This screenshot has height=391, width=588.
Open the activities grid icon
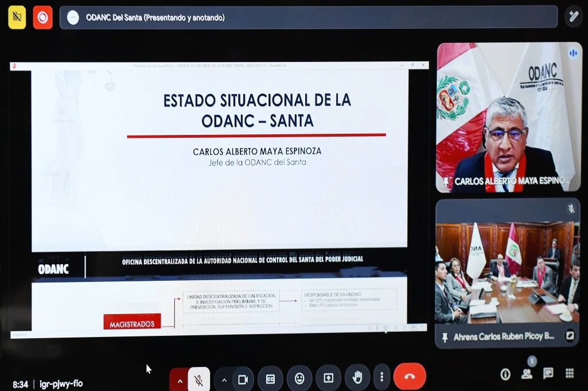pos(569,373)
